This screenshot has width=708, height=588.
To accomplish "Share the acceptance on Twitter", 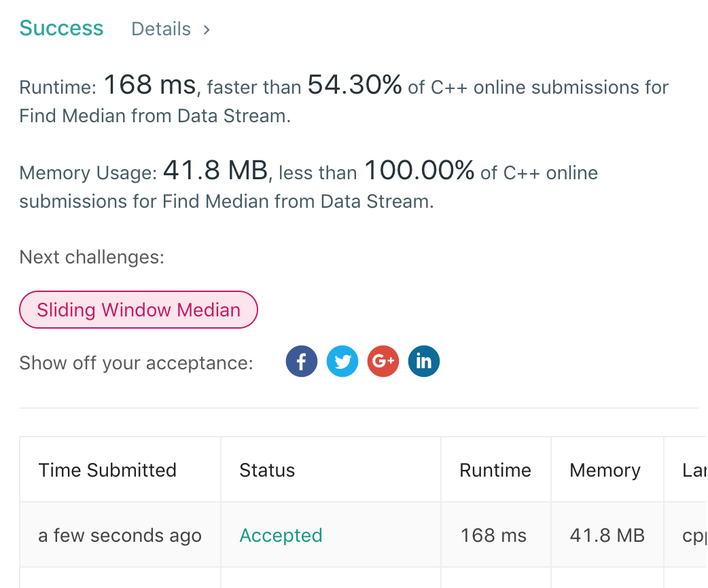I will click(342, 361).
